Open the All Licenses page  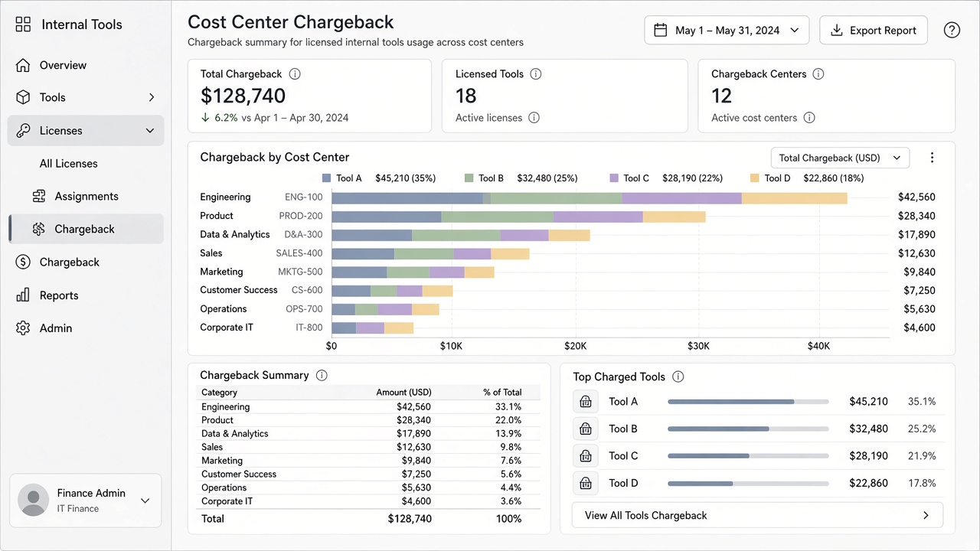(x=69, y=164)
